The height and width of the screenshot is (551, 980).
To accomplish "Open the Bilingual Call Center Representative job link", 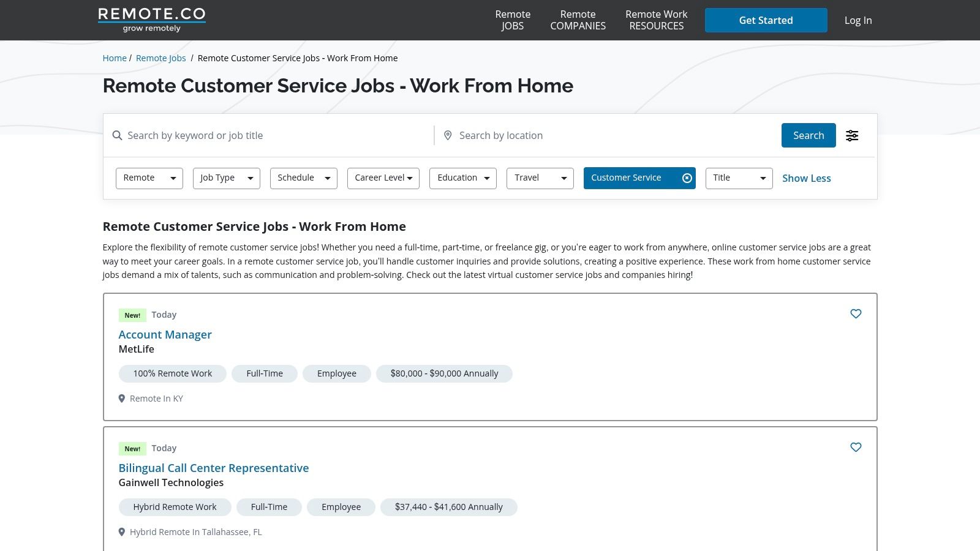I will coord(213,468).
